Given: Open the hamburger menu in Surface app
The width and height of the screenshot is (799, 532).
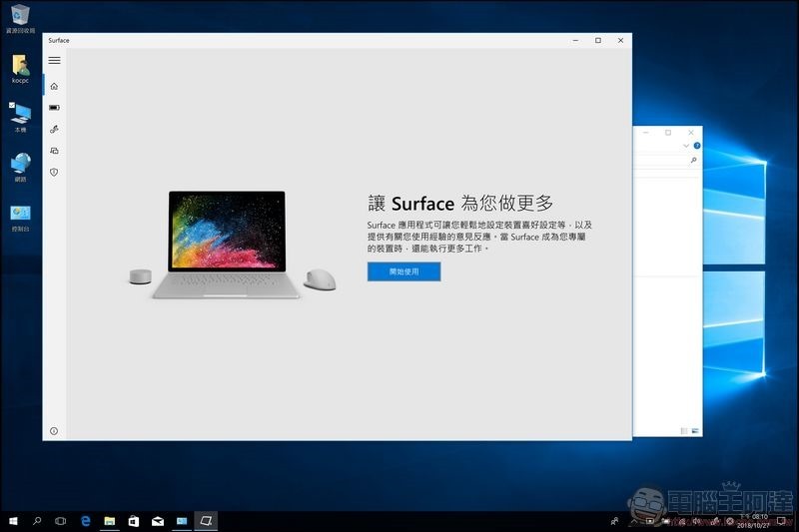Looking at the screenshot, I should [x=54, y=61].
